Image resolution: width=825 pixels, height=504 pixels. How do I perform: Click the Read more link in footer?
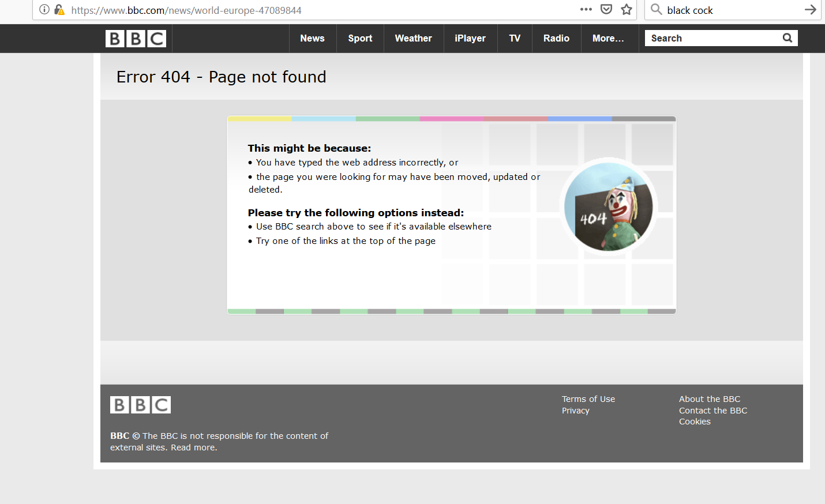click(x=194, y=447)
